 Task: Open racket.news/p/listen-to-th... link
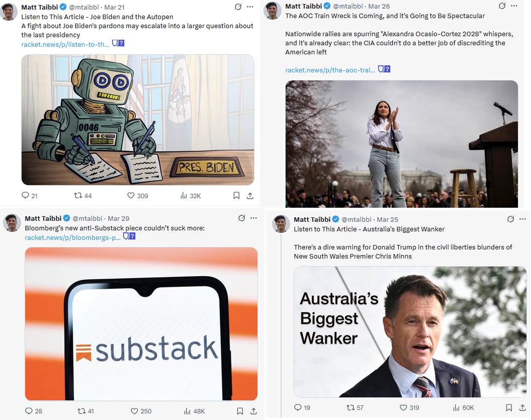pyautogui.click(x=65, y=44)
